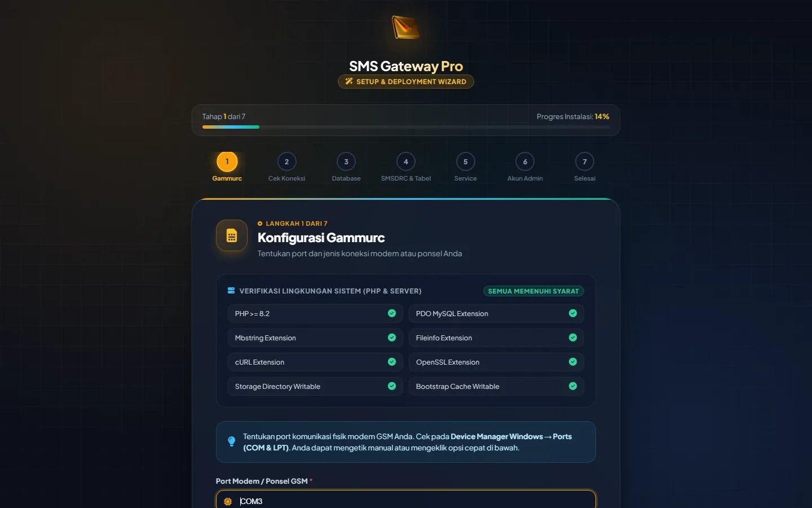Open step 4 SMSDRC & Tabel
The height and width of the screenshot is (508, 812).
[x=406, y=167]
